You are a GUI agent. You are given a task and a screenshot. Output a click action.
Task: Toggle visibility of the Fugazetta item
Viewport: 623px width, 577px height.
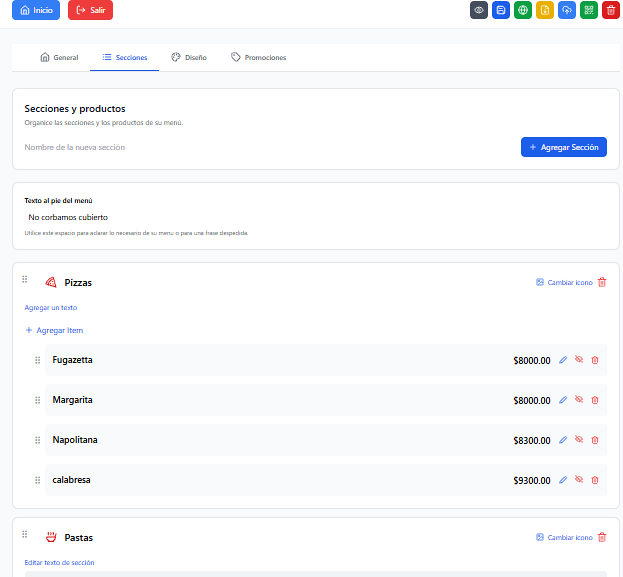(x=579, y=359)
